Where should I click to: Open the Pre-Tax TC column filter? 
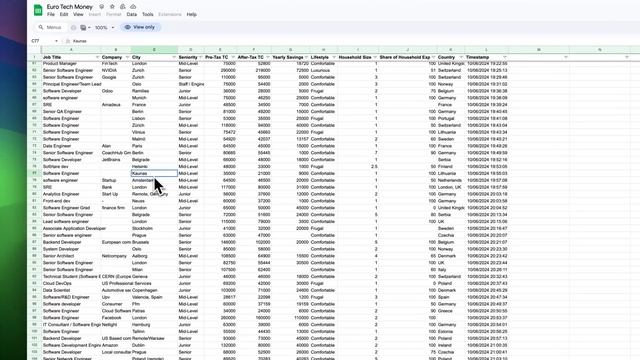[x=233, y=57]
